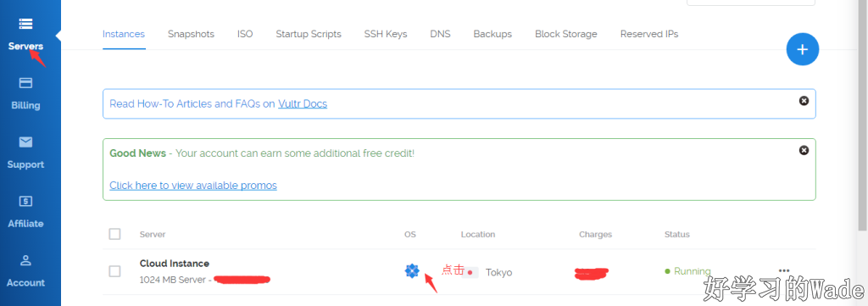868x306 pixels.
Task: Switch to the ISO tab
Action: point(245,34)
